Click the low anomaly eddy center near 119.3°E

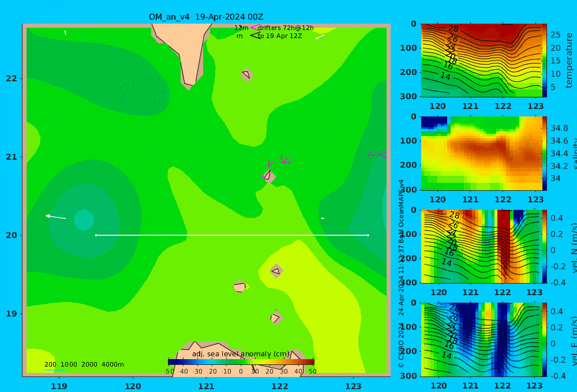click(84, 220)
